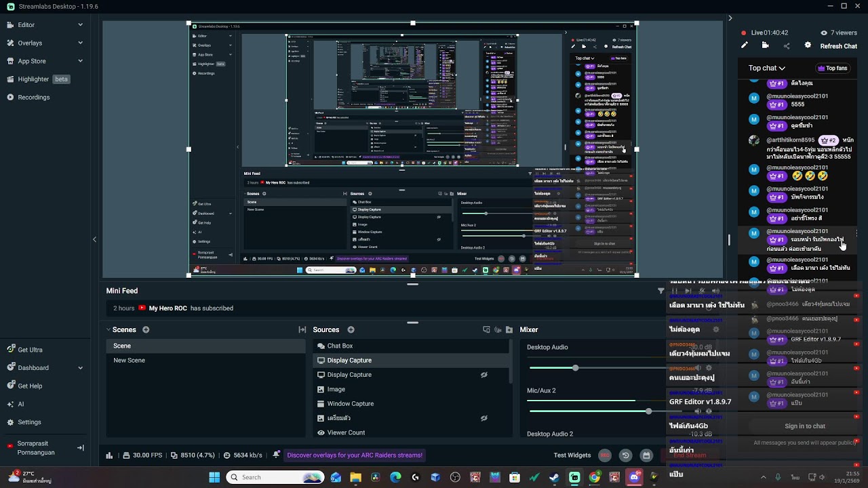Toggle visibility of the hidden Display Capture source
The width and height of the screenshot is (868, 488).
pyautogui.click(x=484, y=375)
